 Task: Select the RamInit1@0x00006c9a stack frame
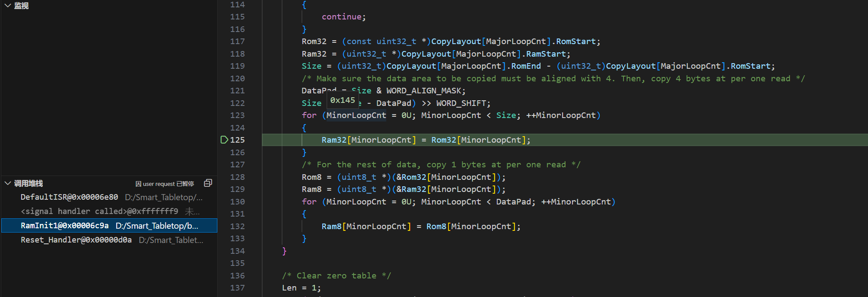click(65, 226)
